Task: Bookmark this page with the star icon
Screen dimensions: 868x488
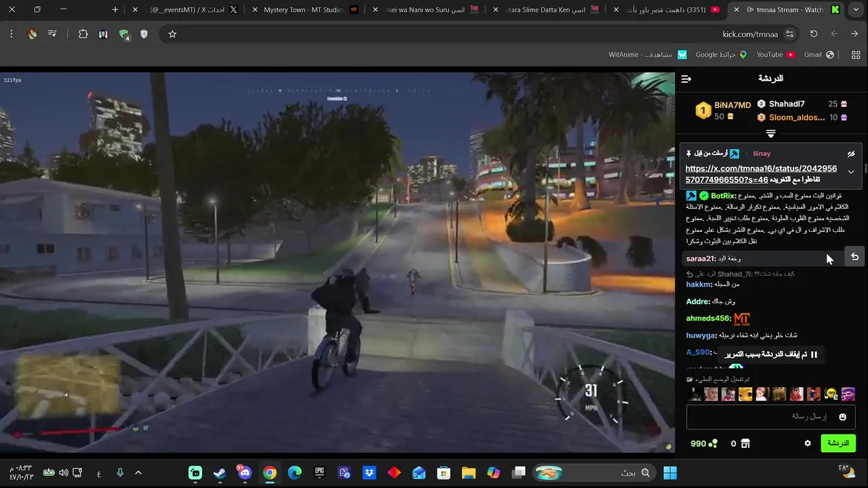Action: (172, 34)
